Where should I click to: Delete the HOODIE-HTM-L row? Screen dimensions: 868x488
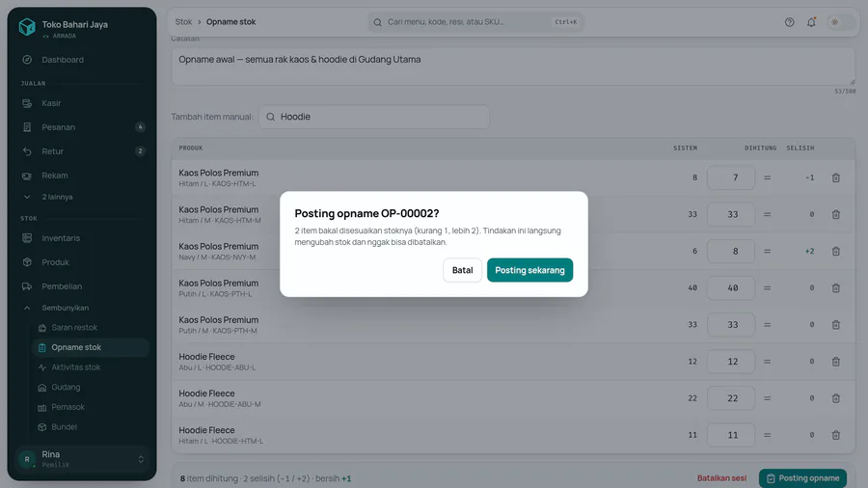[836, 435]
